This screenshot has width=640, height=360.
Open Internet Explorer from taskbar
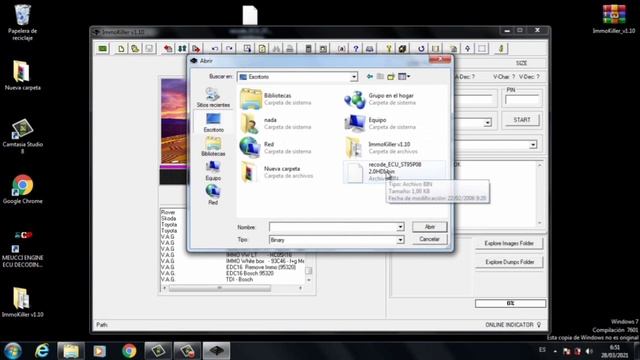[x=42, y=351]
